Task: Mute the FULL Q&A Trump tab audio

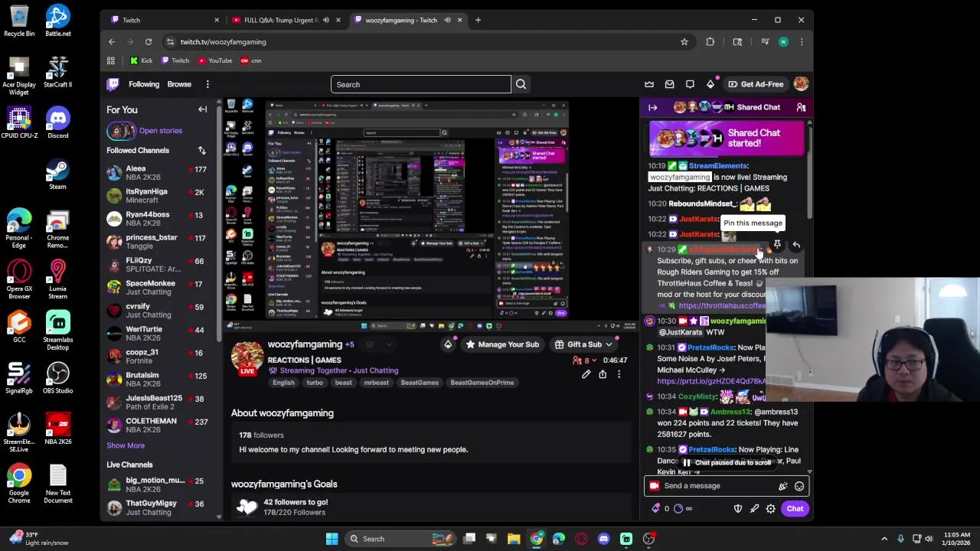Action: pos(326,20)
